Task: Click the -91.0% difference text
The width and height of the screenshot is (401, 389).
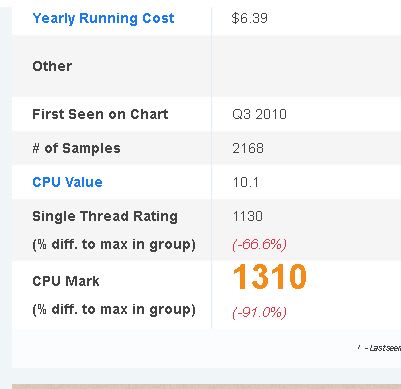Action: click(x=259, y=313)
